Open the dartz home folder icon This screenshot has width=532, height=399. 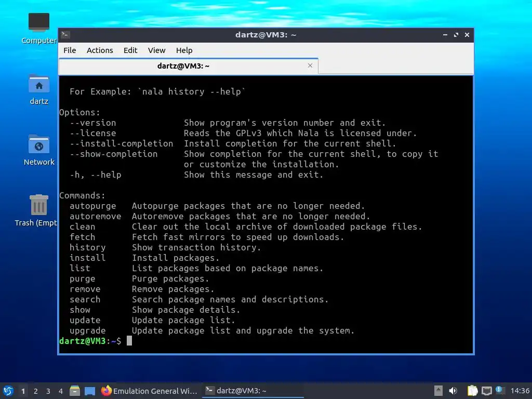[39, 89]
